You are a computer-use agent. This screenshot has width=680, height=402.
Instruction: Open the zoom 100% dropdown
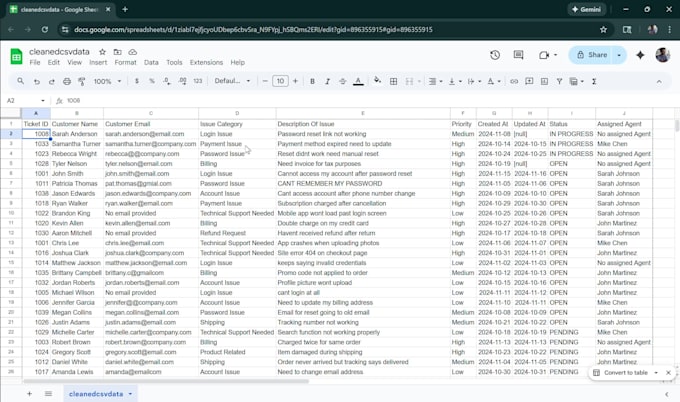point(107,81)
